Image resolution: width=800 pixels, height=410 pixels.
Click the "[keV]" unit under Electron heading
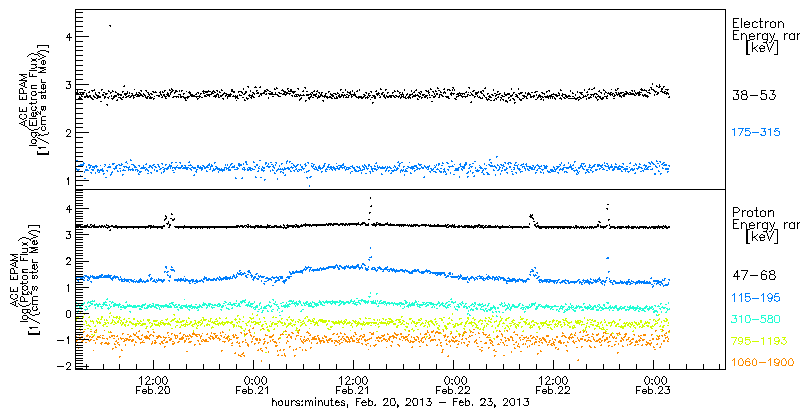tap(761, 49)
